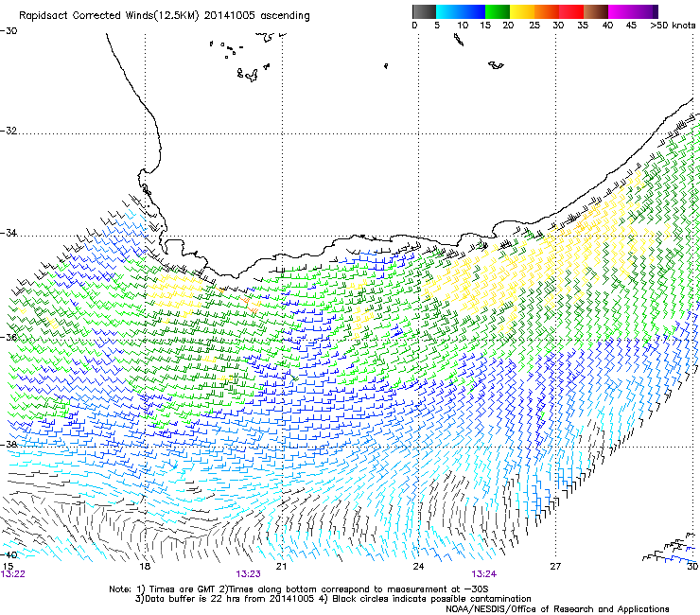Screen dimensions: 700x615
Task: Select the yellow 20-25 knots color segment
Action: [522, 11]
